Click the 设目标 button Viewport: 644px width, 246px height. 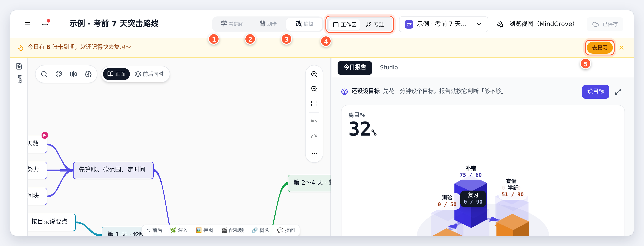pyautogui.click(x=596, y=92)
